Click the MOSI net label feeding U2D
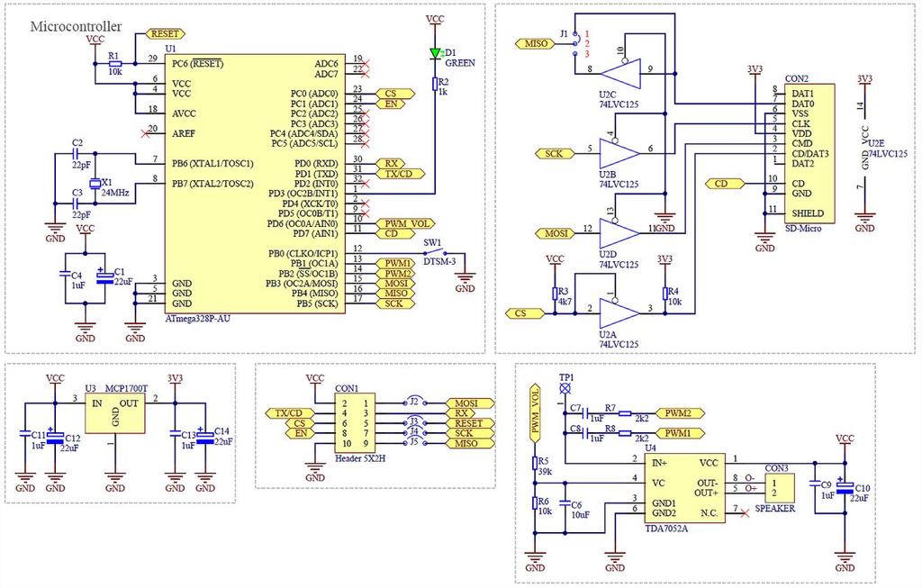The height and width of the screenshot is (588, 922). 555,233
